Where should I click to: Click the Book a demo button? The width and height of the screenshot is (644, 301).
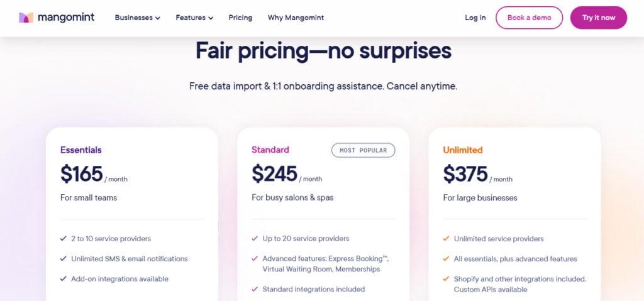[529, 18]
